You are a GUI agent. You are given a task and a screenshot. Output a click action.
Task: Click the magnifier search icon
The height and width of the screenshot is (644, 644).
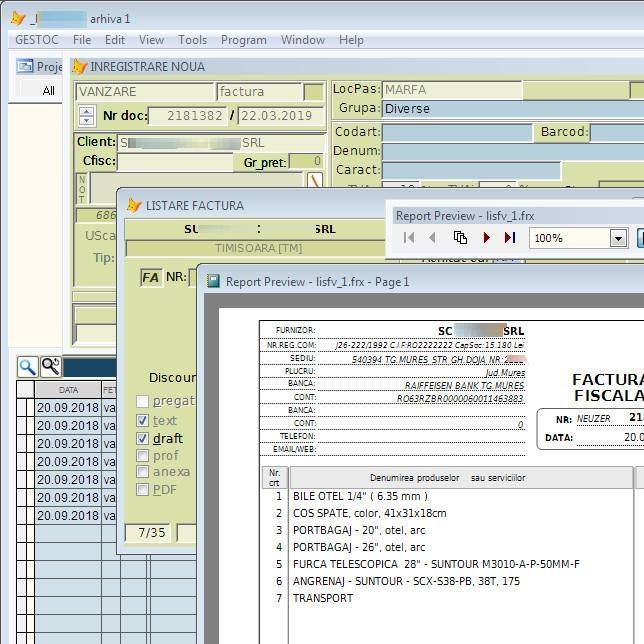(x=28, y=366)
